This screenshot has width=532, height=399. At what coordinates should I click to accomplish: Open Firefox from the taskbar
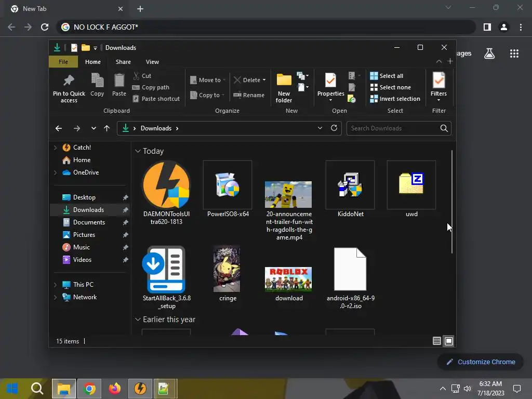click(x=115, y=389)
